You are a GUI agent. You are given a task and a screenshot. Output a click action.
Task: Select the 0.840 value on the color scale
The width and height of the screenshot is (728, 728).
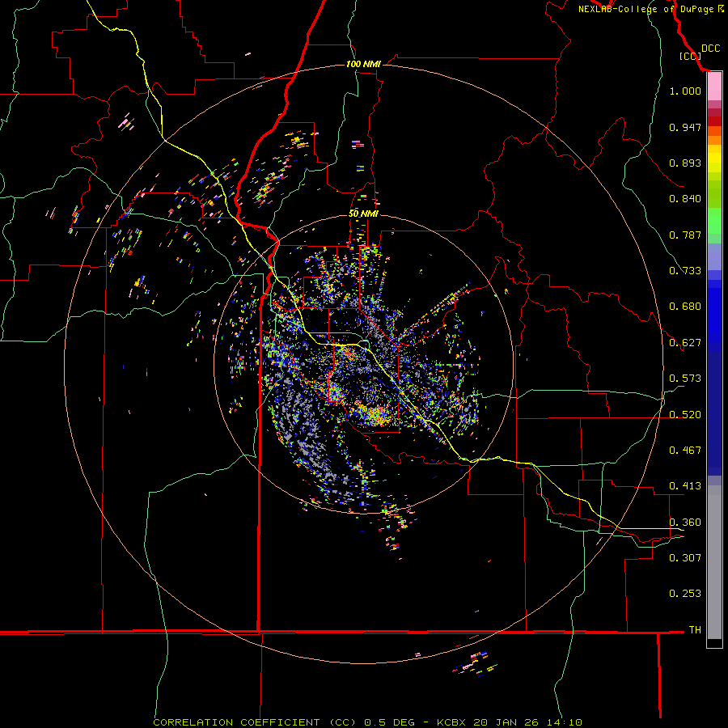tap(685, 199)
